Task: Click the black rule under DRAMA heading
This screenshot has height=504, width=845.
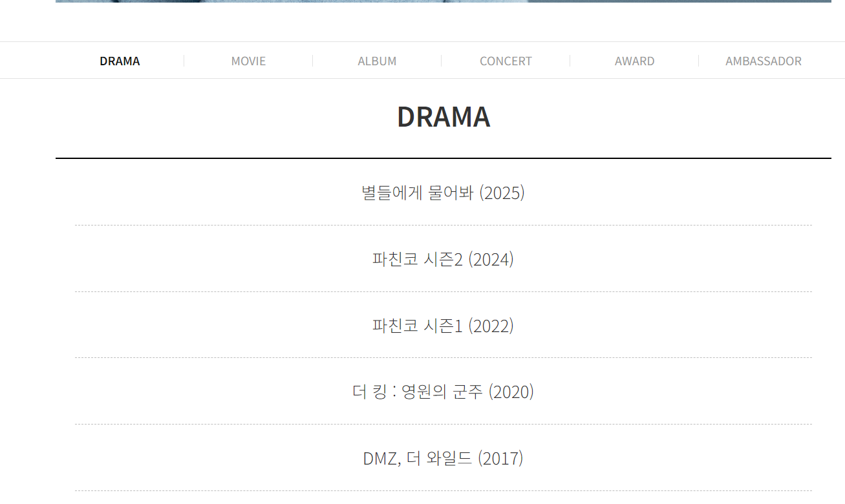Action: [x=444, y=158]
